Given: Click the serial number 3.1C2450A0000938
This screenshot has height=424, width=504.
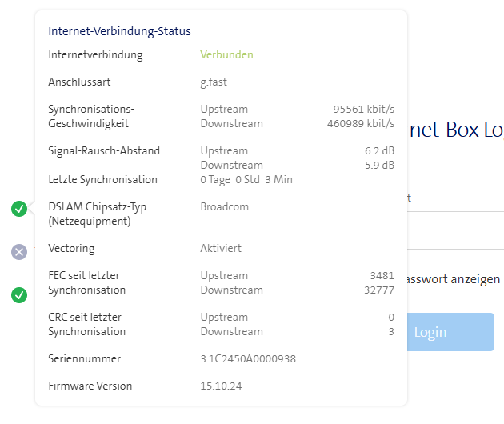Looking at the screenshot, I should (248, 358).
